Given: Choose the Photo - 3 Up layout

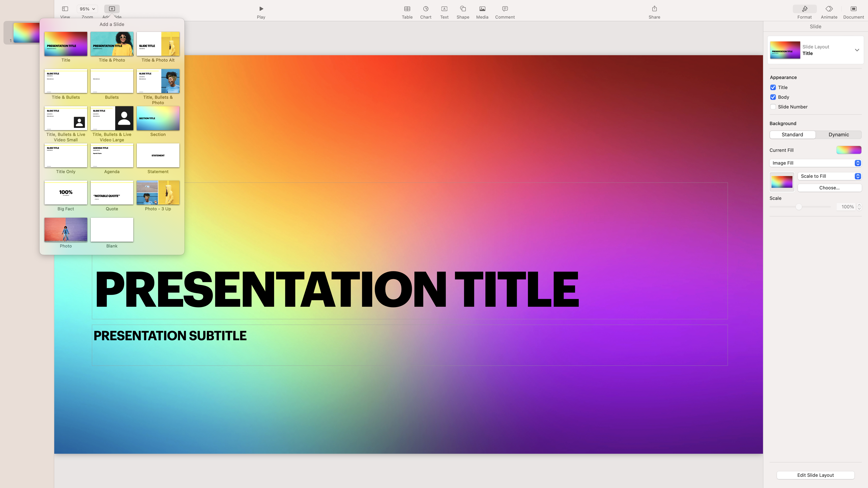Looking at the screenshot, I should pos(158,193).
